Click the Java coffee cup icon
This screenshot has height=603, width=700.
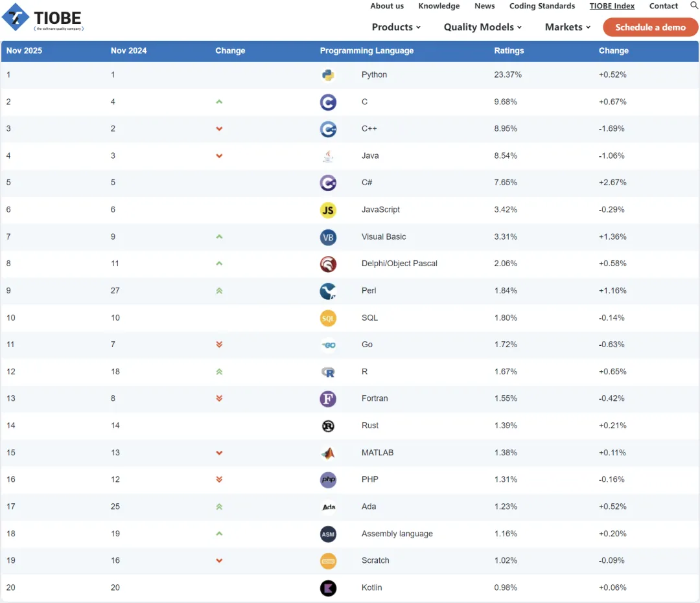[x=328, y=156]
